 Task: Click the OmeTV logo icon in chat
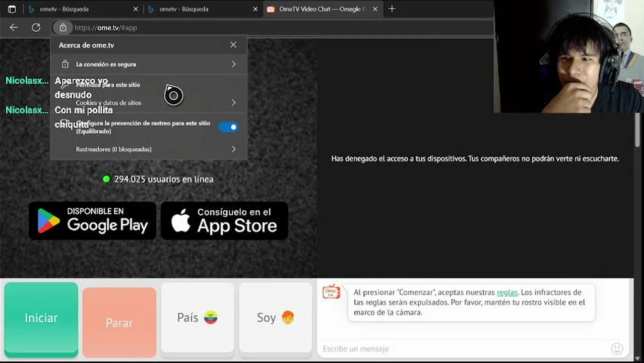[x=331, y=291]
